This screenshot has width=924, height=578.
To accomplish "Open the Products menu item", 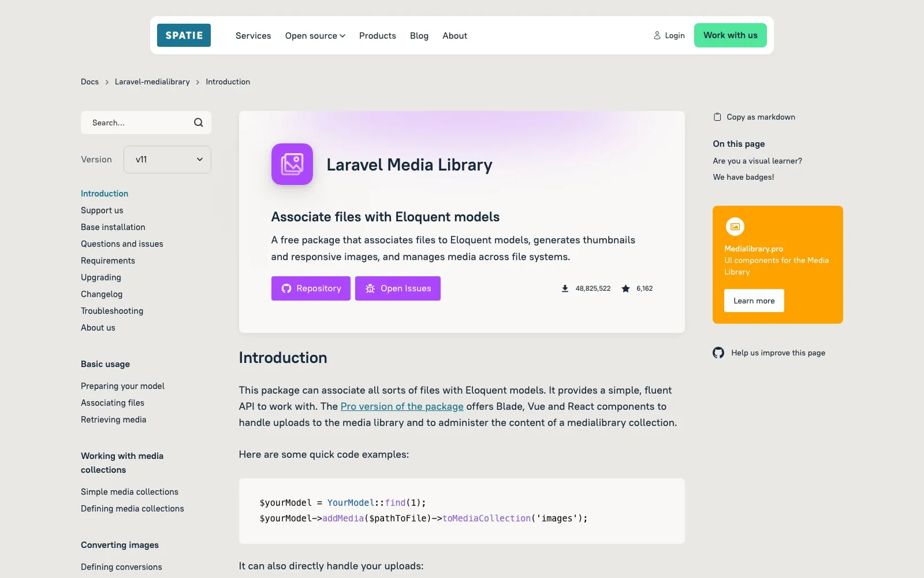I will coord(378,36).
